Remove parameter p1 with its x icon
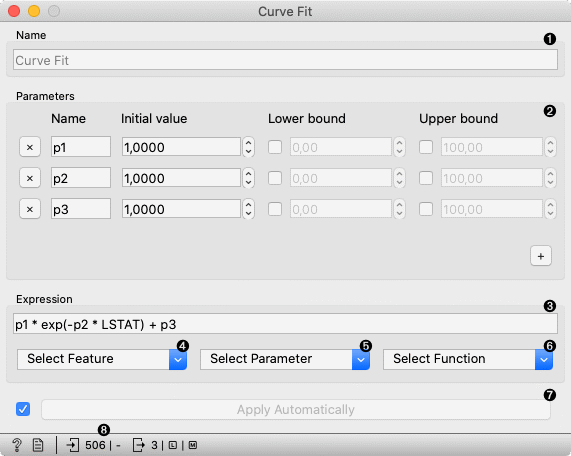 tap(30, 147)
